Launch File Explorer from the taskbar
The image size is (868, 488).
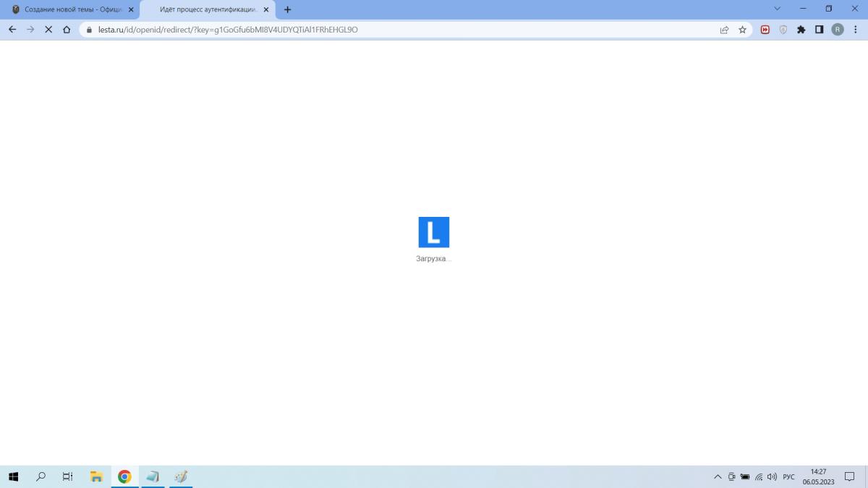[x=96, y=476]
